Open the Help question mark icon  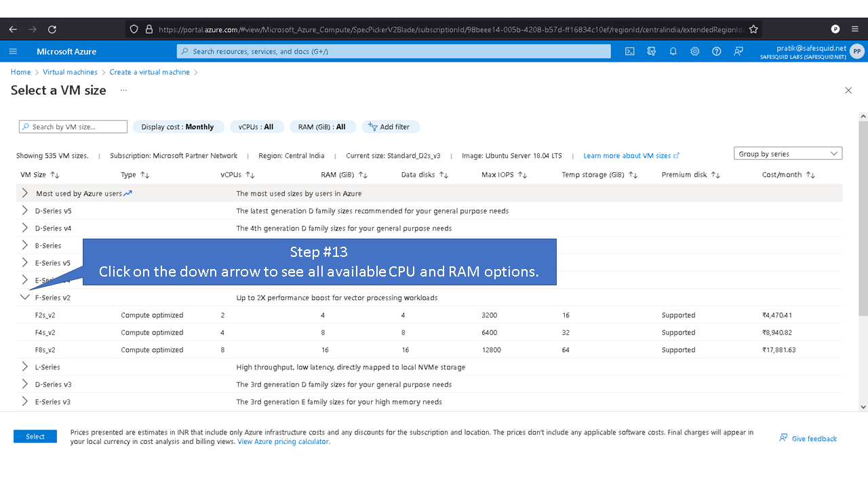pyautogui.click(x=717, y=52)
